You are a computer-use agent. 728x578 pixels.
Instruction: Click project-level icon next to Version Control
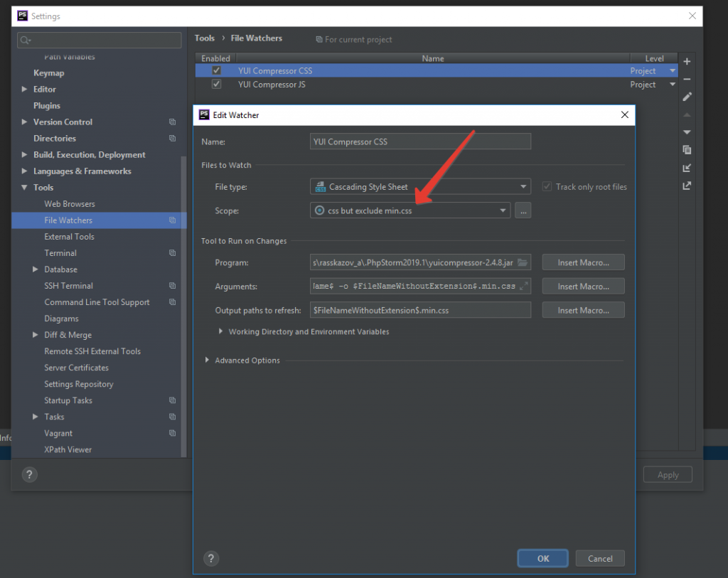tap(172, 122)
